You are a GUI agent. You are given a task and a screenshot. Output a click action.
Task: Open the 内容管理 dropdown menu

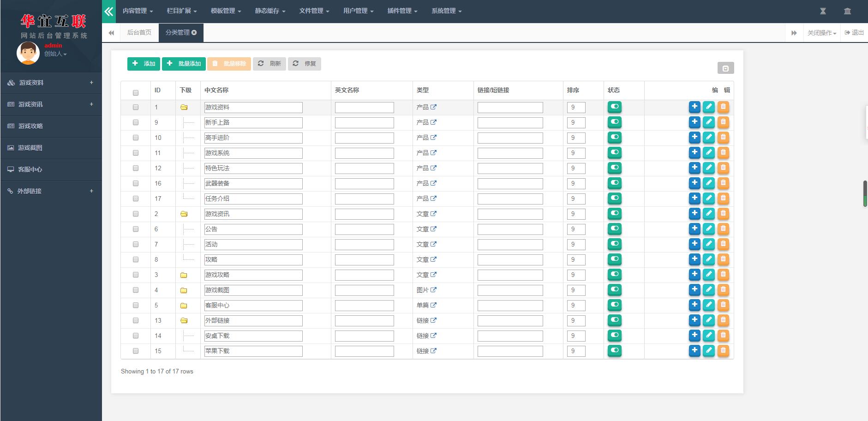(x=138, y=11)
